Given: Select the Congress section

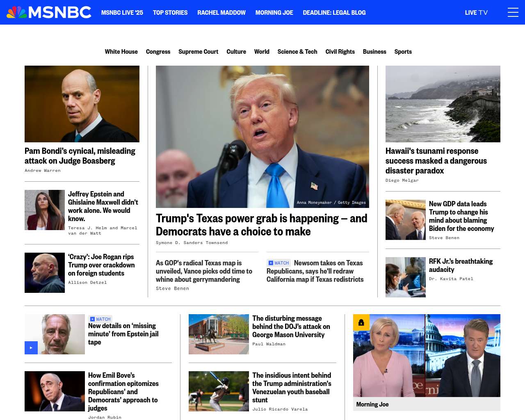Looking at the screenshot, I should pyautogui.click(x=158, y=52).
